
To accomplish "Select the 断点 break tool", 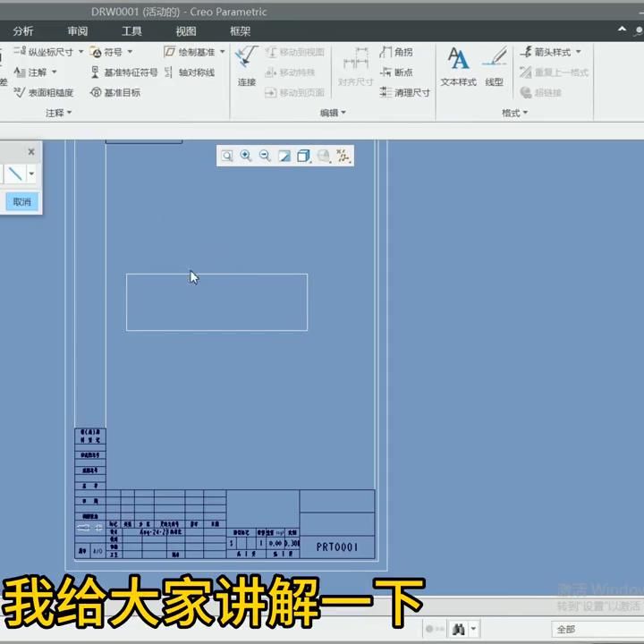I will 396,72.
